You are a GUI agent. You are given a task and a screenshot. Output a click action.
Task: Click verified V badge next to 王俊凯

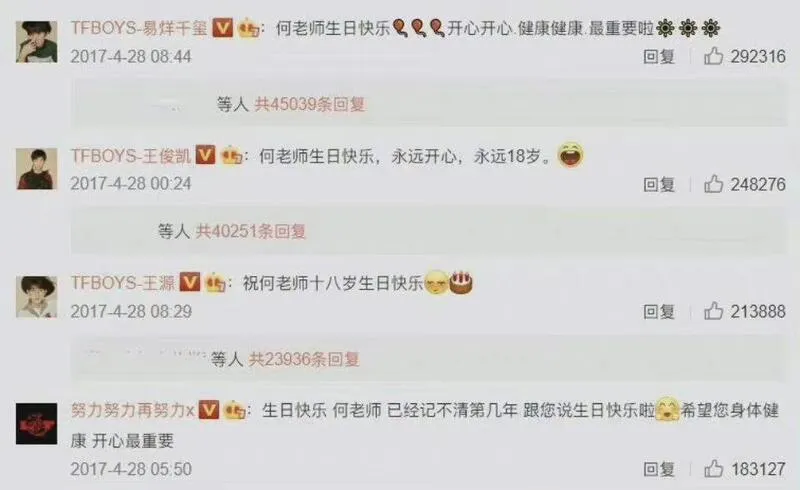(x=206, y=155)
